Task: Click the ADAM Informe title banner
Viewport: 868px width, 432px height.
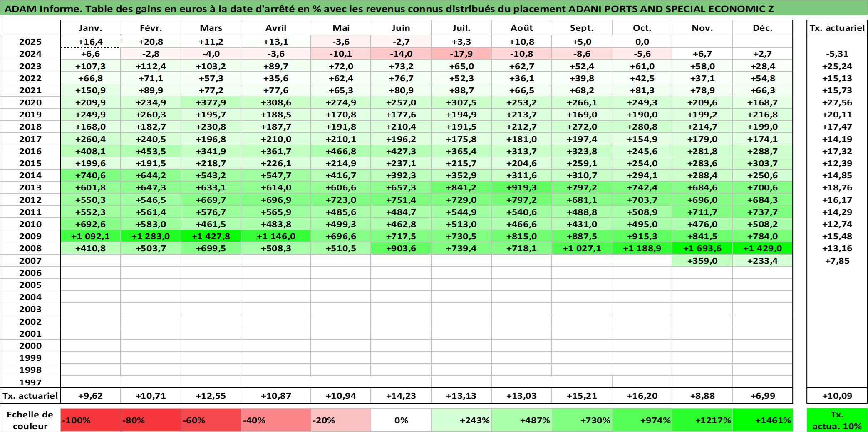Action: (x=434, y=8)
